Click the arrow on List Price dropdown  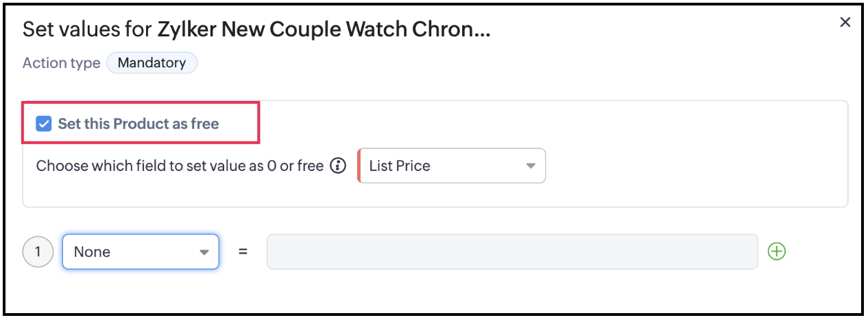pyautogui.click(x=530, y=166)
